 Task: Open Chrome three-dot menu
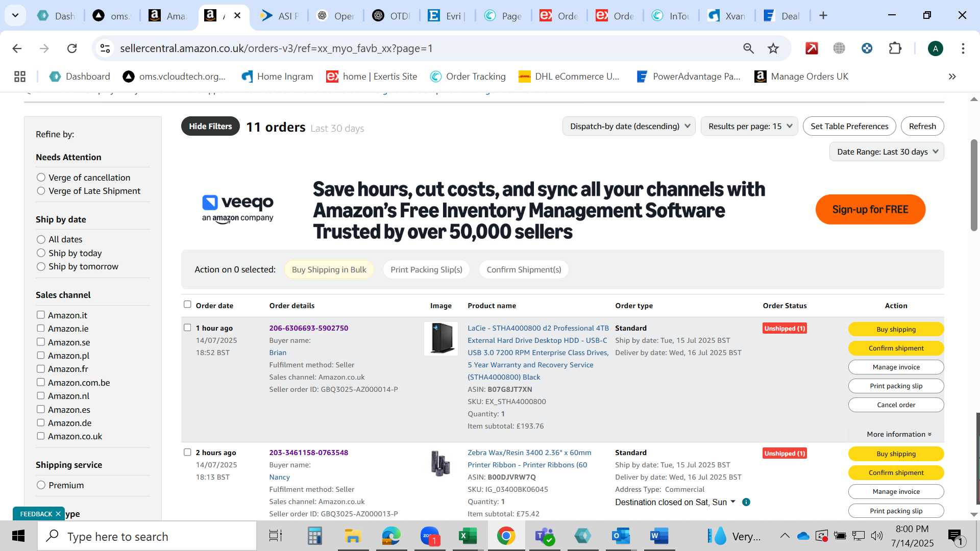coord(963,48)
